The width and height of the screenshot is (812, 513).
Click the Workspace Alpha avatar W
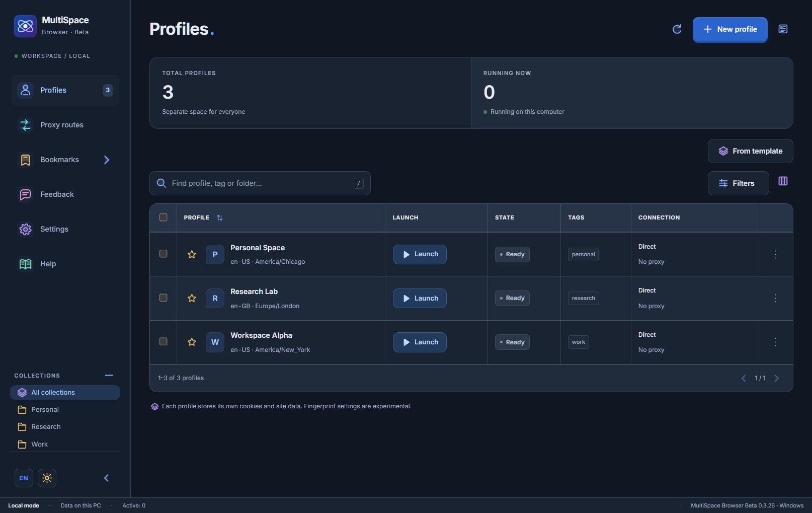click(215, 342)
